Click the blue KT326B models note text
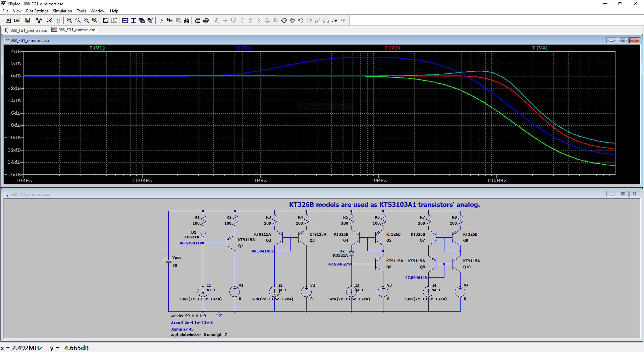The image size is (644, 352). [384, 204]
